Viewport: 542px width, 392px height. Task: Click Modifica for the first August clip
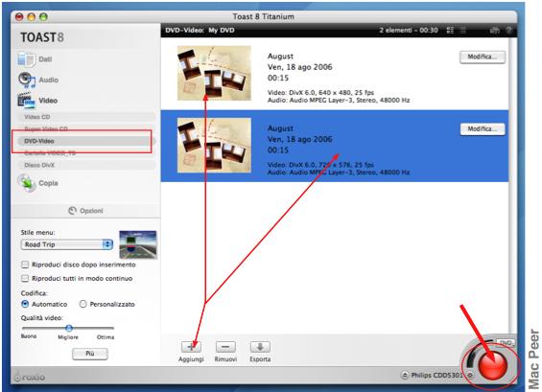pyautogui.click(x=483, y=57)
